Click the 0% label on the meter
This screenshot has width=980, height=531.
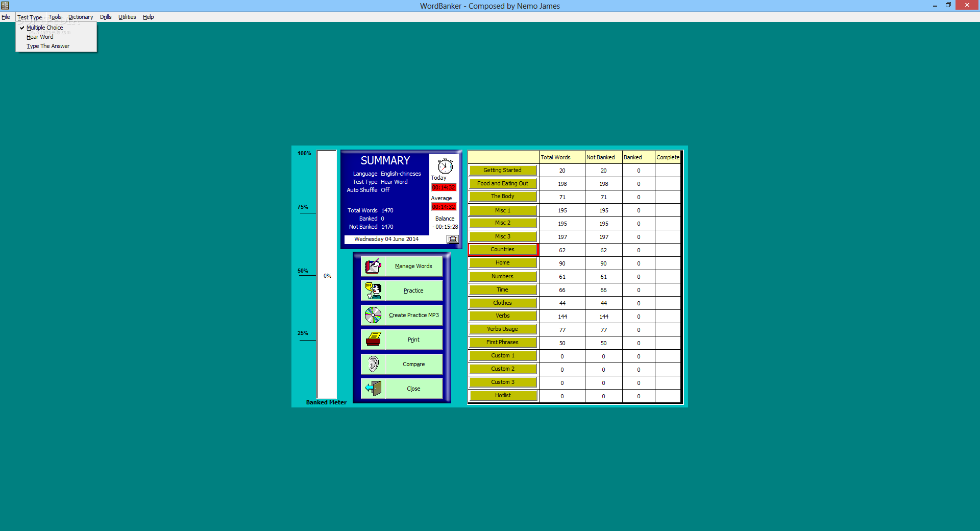click(328, 276)
